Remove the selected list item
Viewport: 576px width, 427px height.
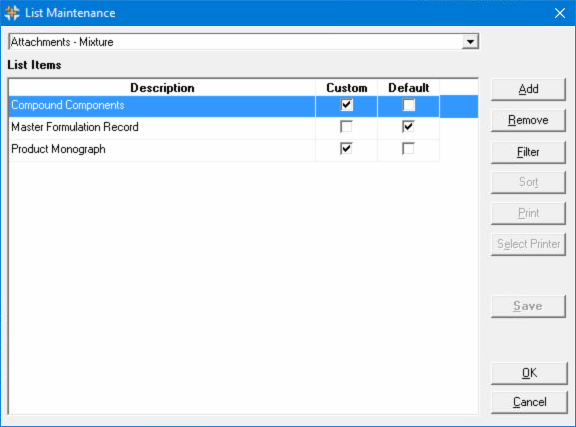click(528, 120)
